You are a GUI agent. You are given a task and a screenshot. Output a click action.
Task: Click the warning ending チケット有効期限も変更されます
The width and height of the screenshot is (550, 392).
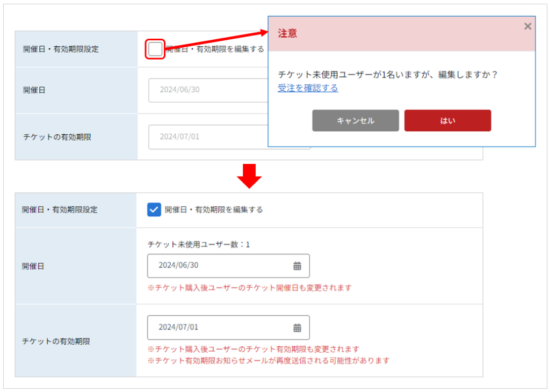click(x=254, y=349)
